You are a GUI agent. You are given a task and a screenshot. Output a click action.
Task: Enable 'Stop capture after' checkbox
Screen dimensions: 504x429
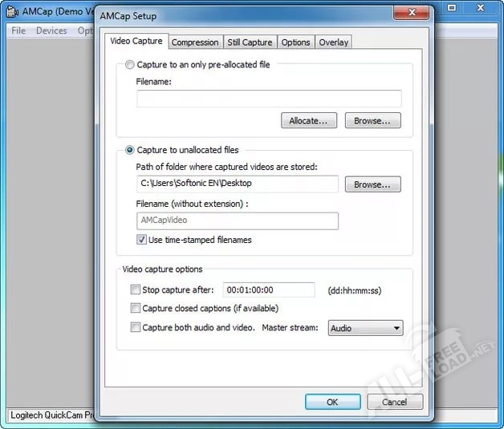(135, 290)
